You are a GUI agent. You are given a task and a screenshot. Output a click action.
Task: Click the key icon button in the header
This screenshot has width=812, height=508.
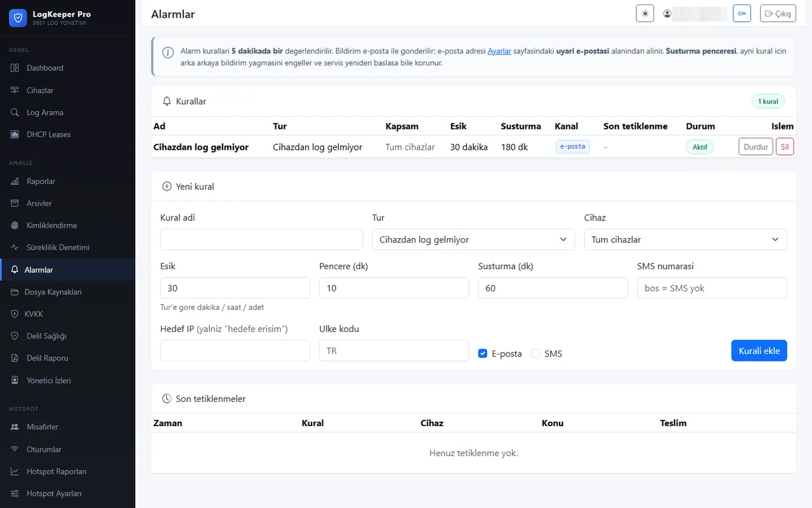(x=742, y=13)
